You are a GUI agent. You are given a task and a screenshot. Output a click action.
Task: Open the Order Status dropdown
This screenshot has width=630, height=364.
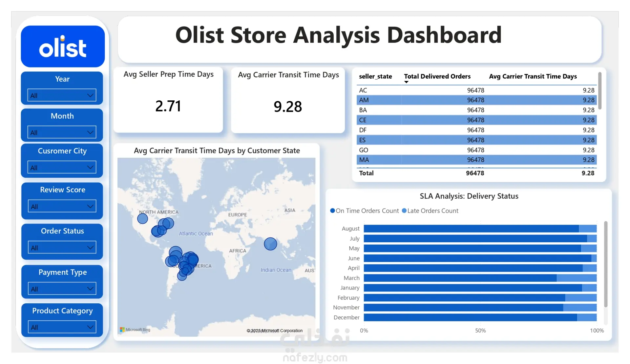[62, 248]
